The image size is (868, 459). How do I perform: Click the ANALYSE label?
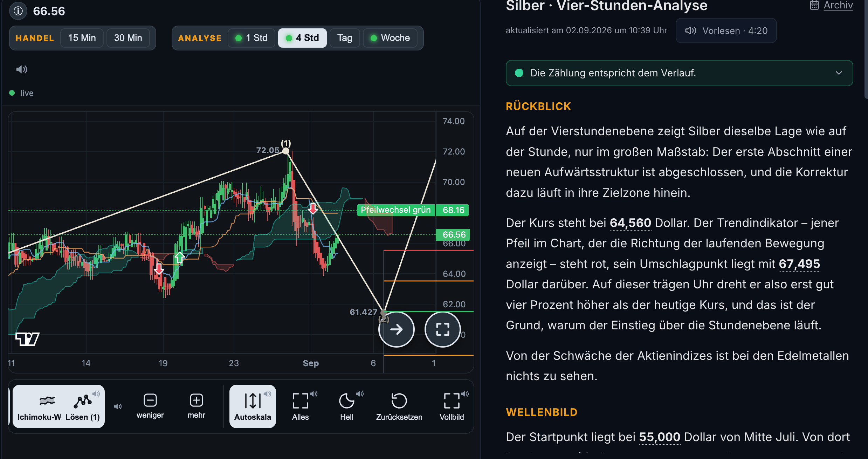click(x=200, y=38)
